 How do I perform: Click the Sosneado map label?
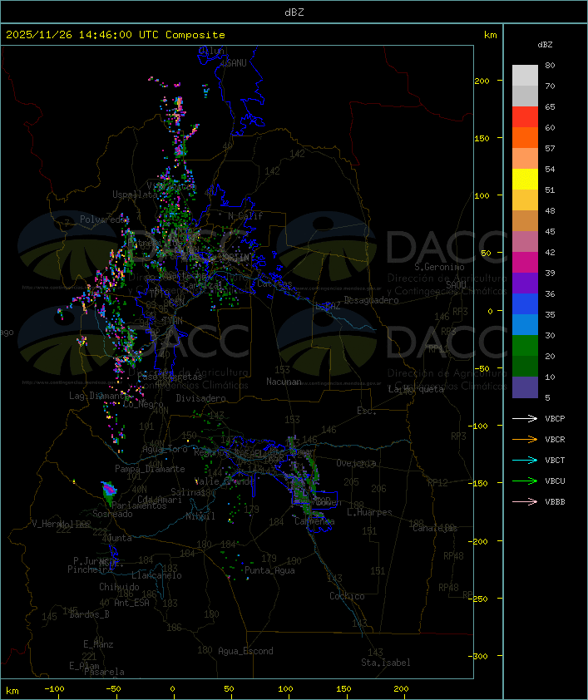113,515
